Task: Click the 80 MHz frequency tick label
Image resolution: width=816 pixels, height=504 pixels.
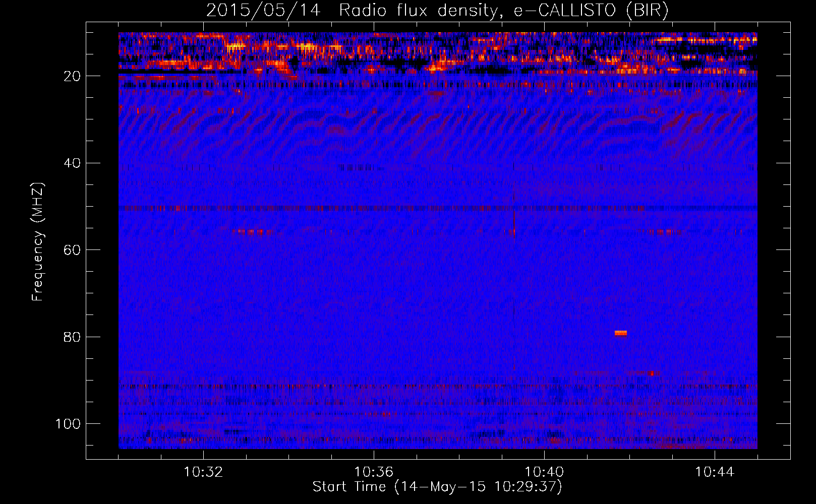Action: tap(72, 337)
